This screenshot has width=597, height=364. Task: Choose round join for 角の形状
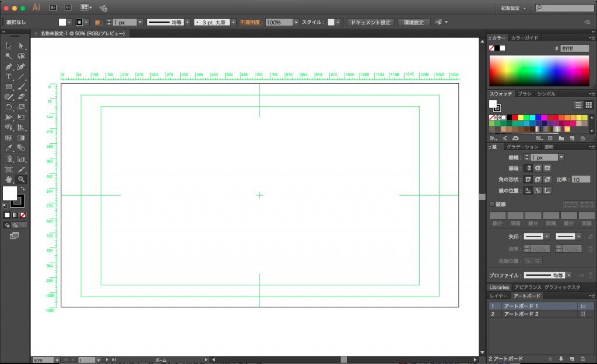click(x=538, y=179)
